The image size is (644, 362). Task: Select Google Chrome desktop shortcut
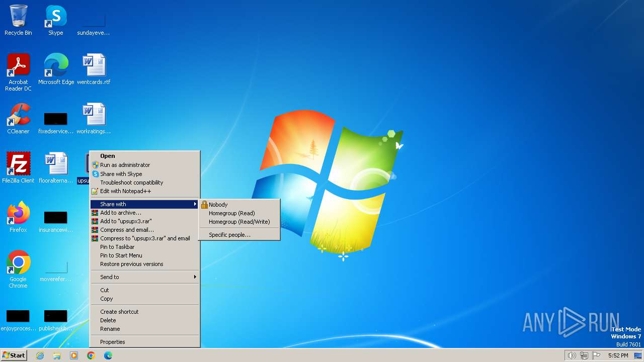[x=18, y=269]
